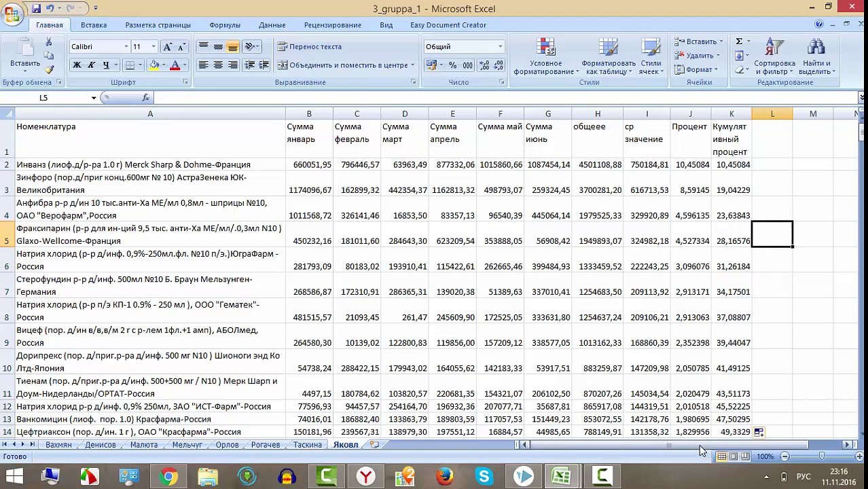
Task: Center text horizontally
Action: click(218, 65)
